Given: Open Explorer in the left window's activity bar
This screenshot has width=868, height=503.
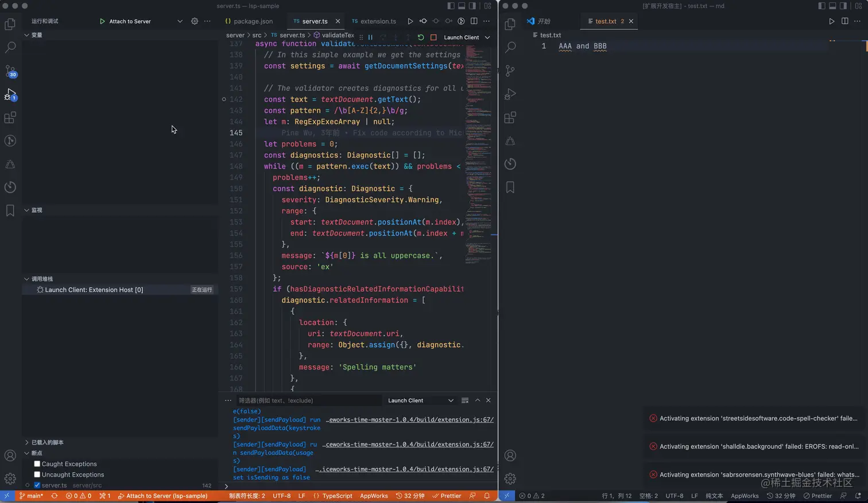Looking at the screenshot, I should pyautogui.click(x=10, y=24).
